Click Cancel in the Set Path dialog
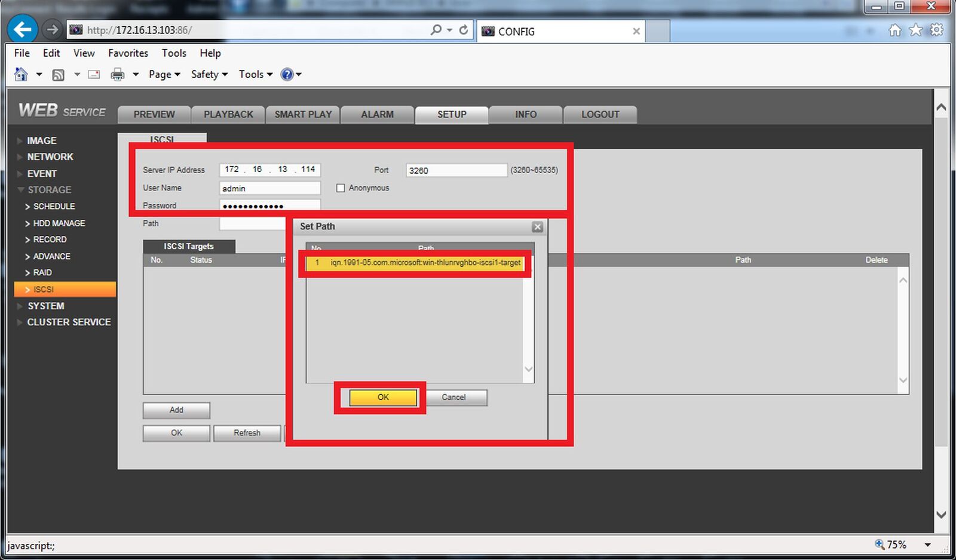 coord(454,398)
